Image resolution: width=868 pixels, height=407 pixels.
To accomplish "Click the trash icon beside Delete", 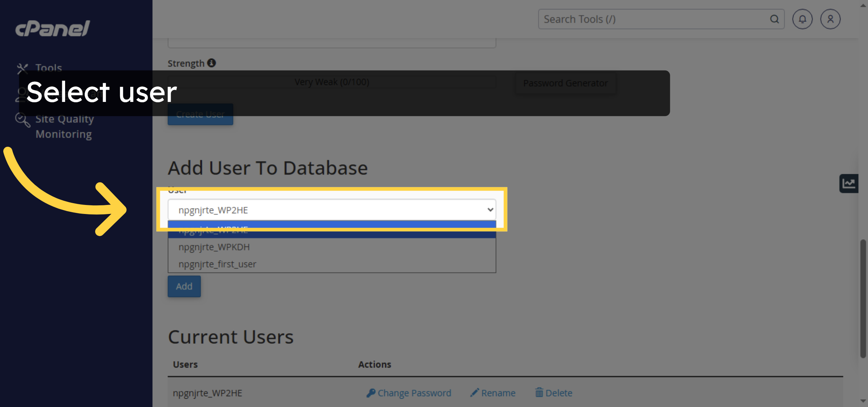I will (x=539, y=393).
